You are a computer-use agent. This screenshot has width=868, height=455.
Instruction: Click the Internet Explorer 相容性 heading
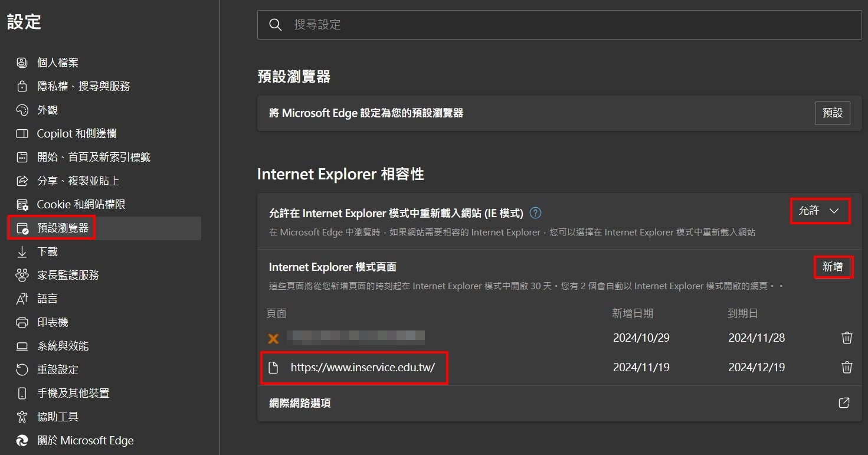340,174
